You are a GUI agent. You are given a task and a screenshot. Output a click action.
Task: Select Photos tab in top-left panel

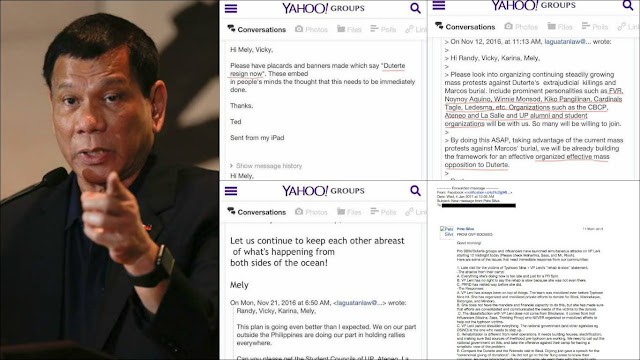[311, 29]
